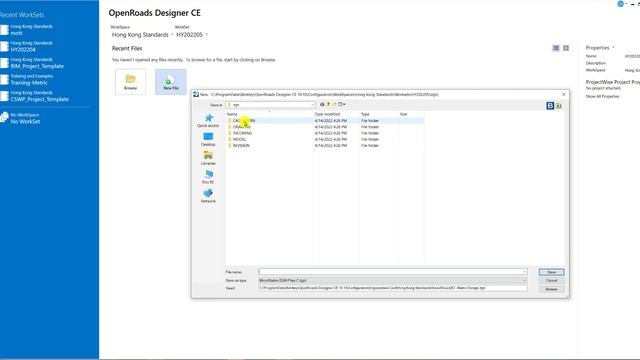
Task: Switch recent files to tile view
Action: [x=566, y=48]
